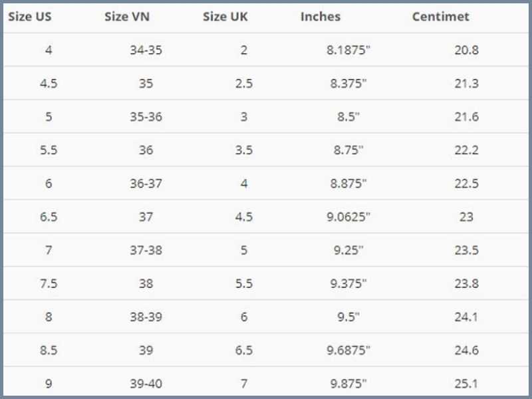Click the 34-35 VN size cell

(x=146, y=51)
